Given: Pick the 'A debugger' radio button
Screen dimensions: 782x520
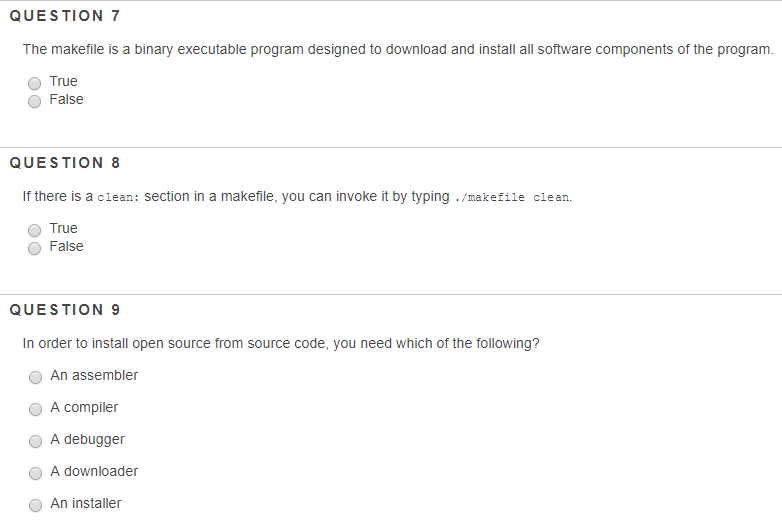Looking at the screenshot, I should click(x=35, y=441).
